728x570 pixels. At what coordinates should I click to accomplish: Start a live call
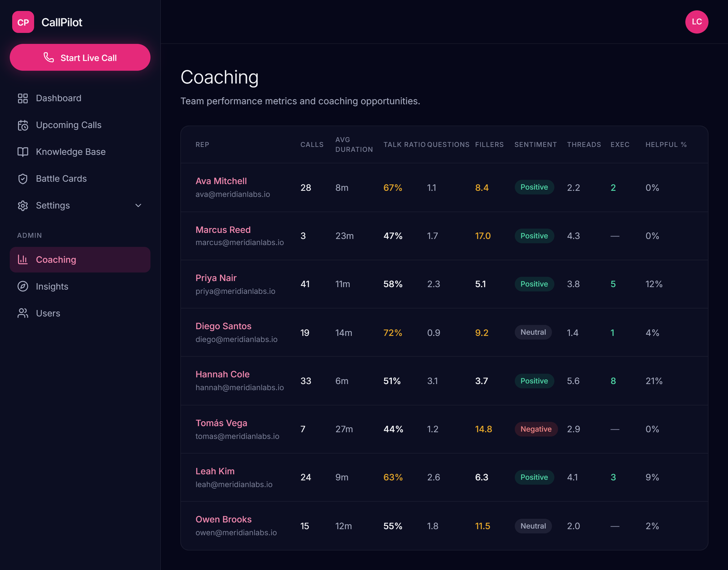coord(80,57)
